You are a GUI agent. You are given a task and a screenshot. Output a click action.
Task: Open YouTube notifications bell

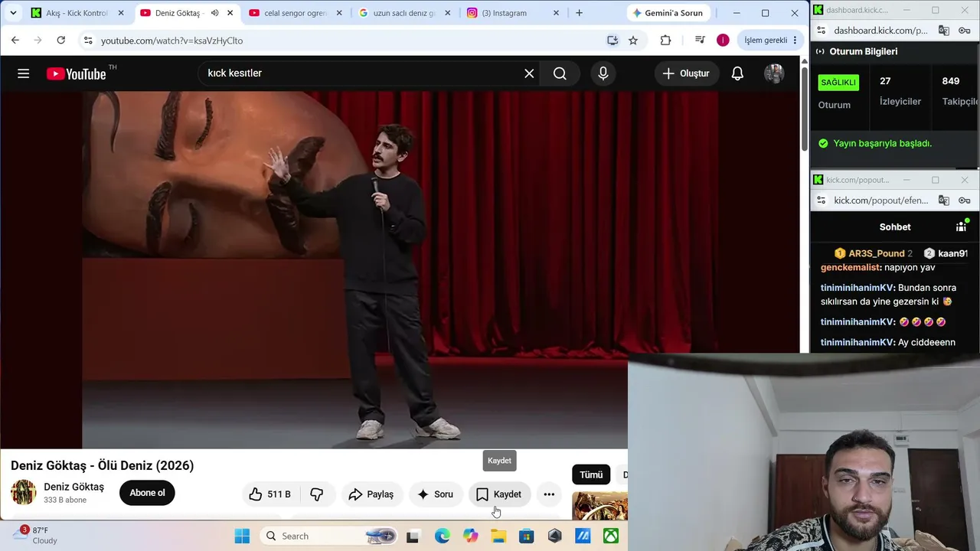(737, 73)
